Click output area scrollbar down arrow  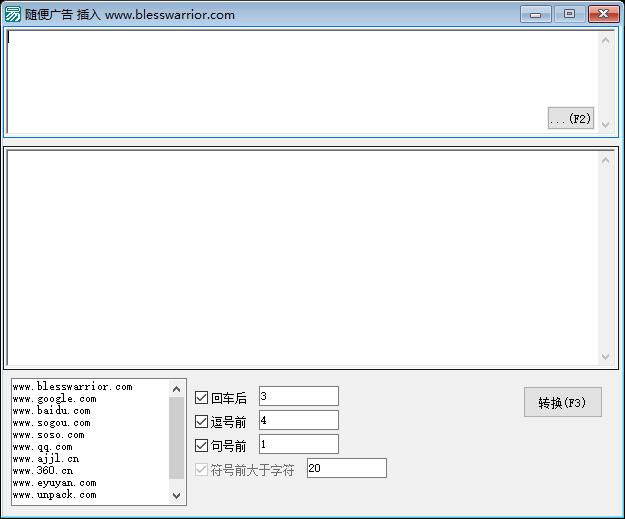(x=605, y=357)
